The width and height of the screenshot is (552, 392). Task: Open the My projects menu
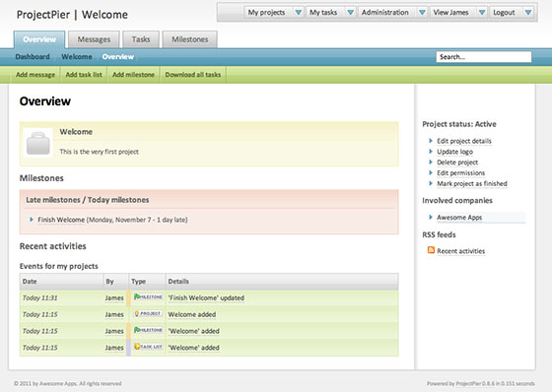coord(266,13)
